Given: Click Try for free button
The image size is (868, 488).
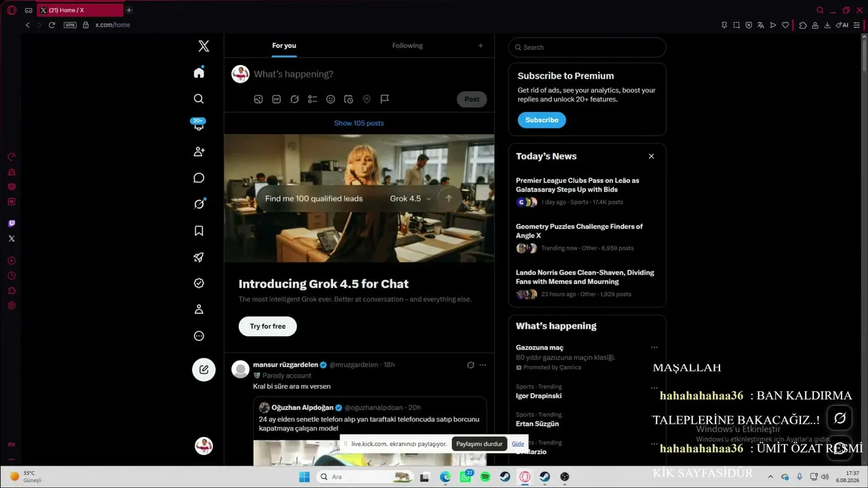Looking at the screenshot, I should (268, 326).
